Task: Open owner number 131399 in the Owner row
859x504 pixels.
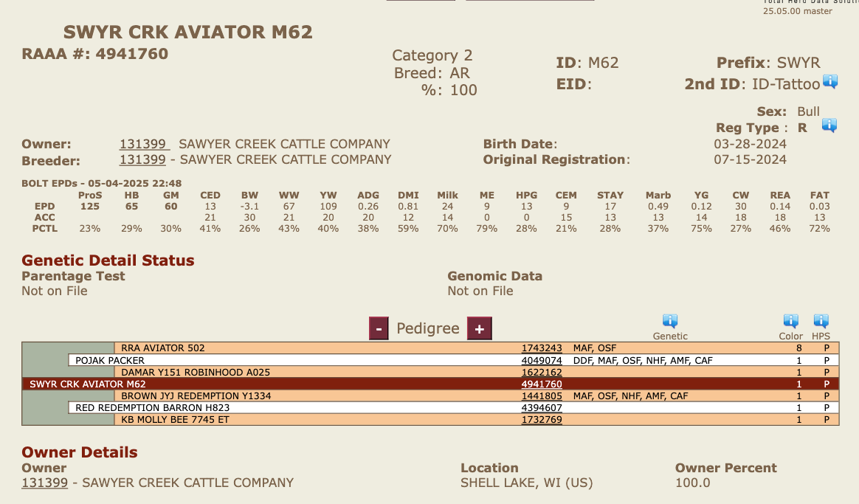Action: pyautogui.click(x=143, y=144)
